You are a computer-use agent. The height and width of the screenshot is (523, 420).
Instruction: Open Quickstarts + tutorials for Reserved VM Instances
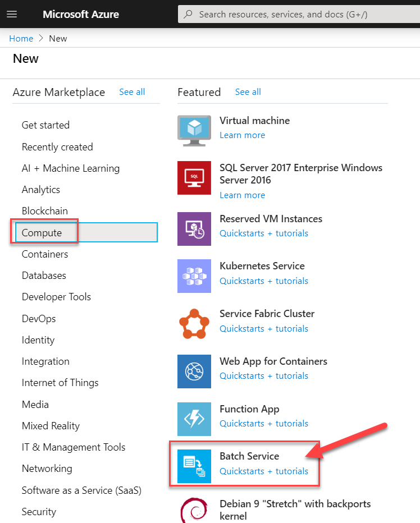[264, 233]
